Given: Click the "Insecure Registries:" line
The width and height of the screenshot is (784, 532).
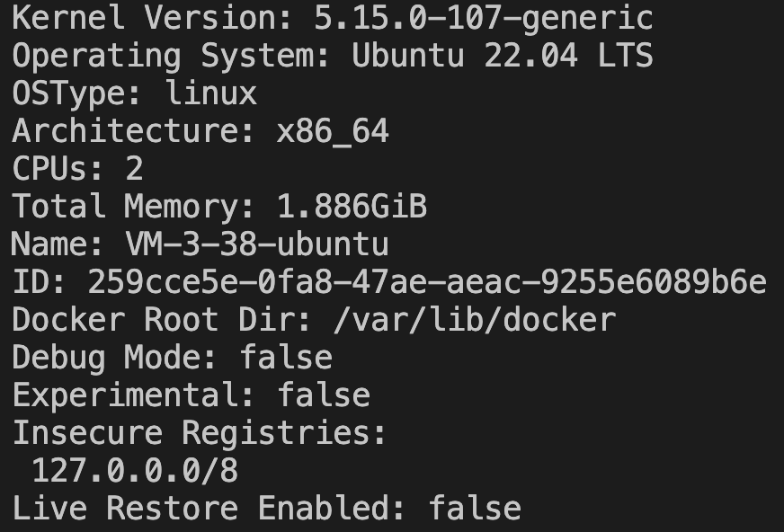Looking at the screenshot, I should [200, 433].
